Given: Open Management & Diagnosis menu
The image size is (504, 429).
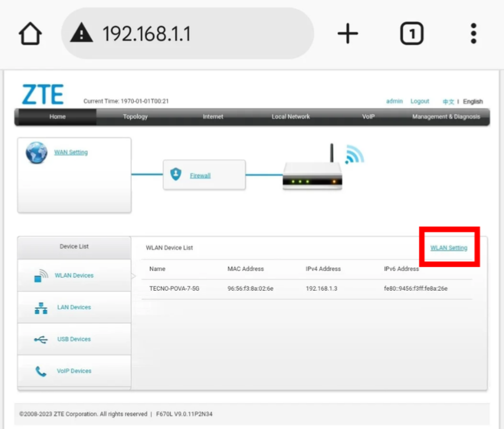Looking at the screenshot, I should (446, 117).
